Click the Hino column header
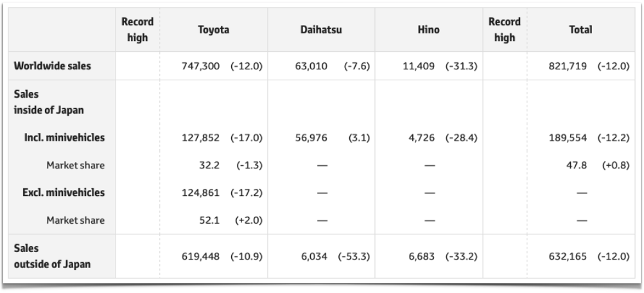Screen dimensions: 644x293 pos(428,30)
